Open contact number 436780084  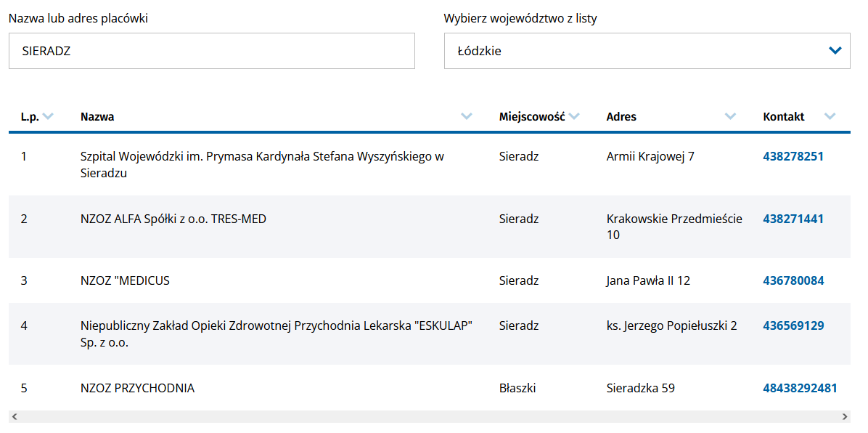793,280
